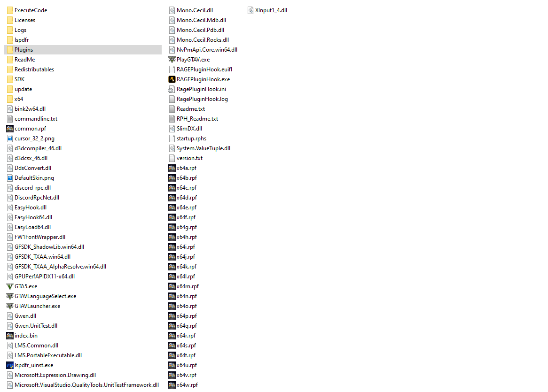Select Mono.Cecil.Rocks.dll file name
Image resolution: width=548 pixels, height=392 pixels.
click(203, 40)
